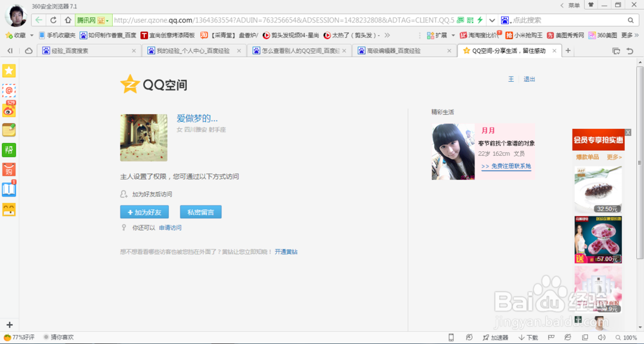Click the 免费注册联系她 ad link
The width and height of the screenshot is (644, 344).
506,166
